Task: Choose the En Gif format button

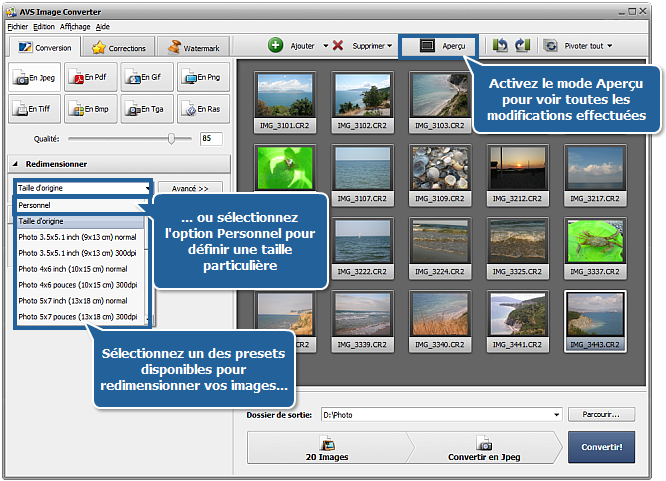Action: point(146,77)
